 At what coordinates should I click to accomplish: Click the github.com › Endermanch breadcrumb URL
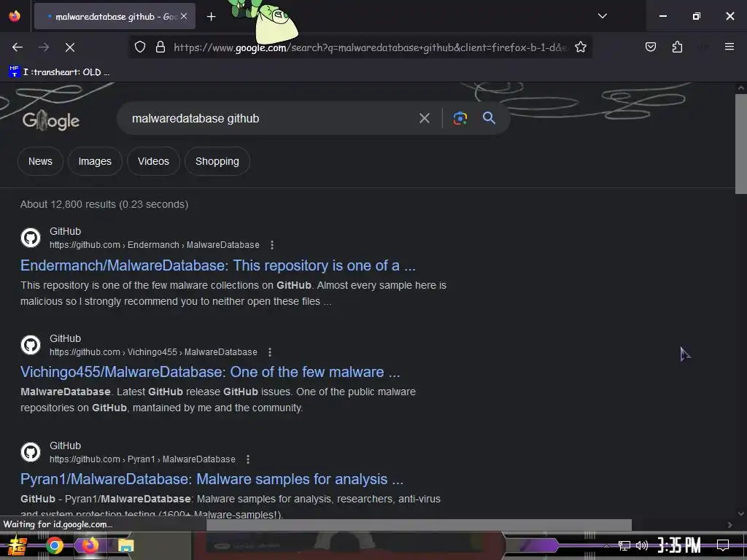(155, 245)
